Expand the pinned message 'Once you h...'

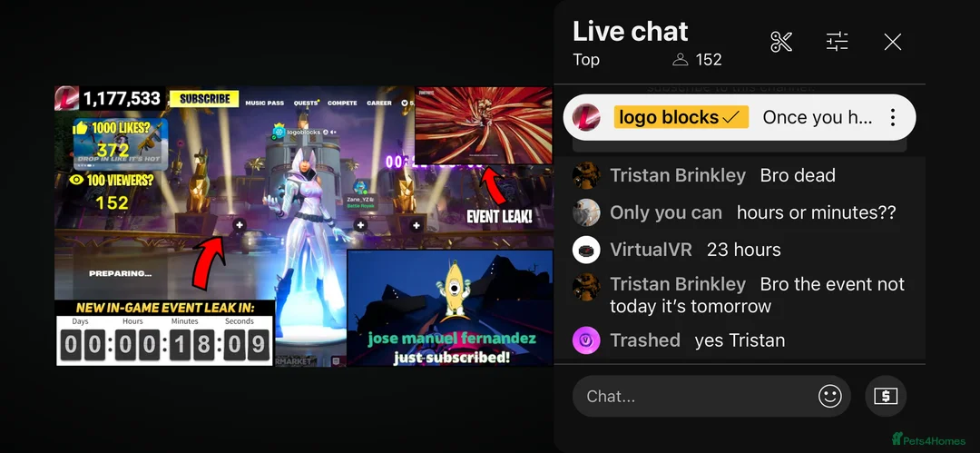click(x=817, y=117)
